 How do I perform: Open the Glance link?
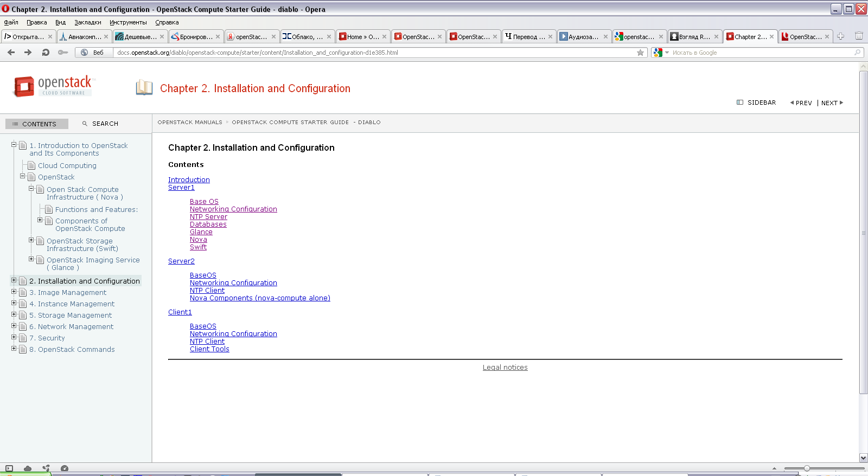coord(201,231)
